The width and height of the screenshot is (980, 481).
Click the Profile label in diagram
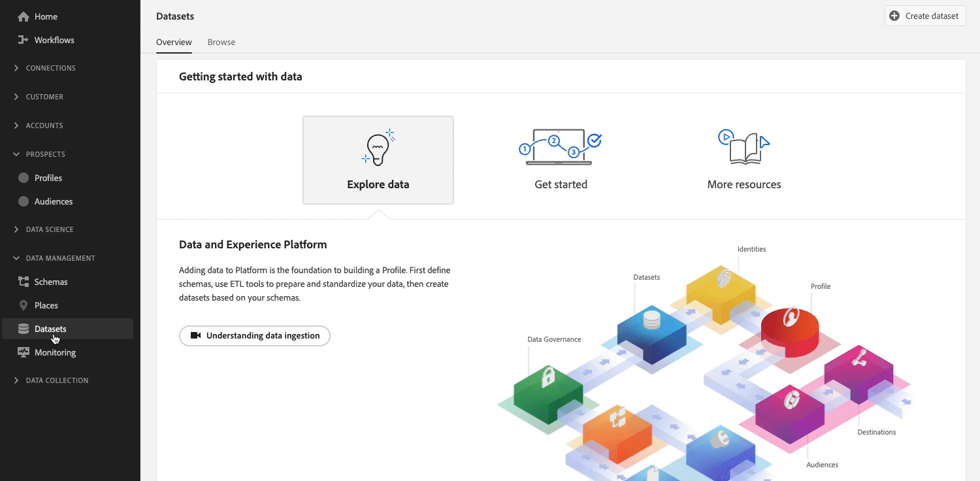(x=821, y=286)
